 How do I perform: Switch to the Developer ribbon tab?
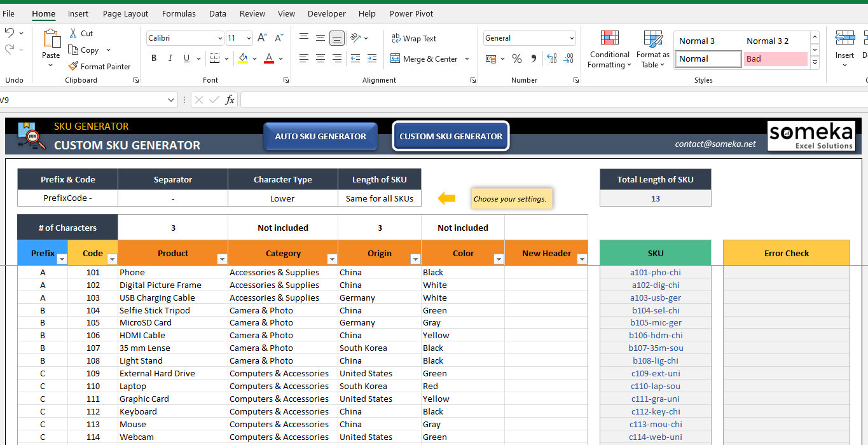[x=326, y=13]
